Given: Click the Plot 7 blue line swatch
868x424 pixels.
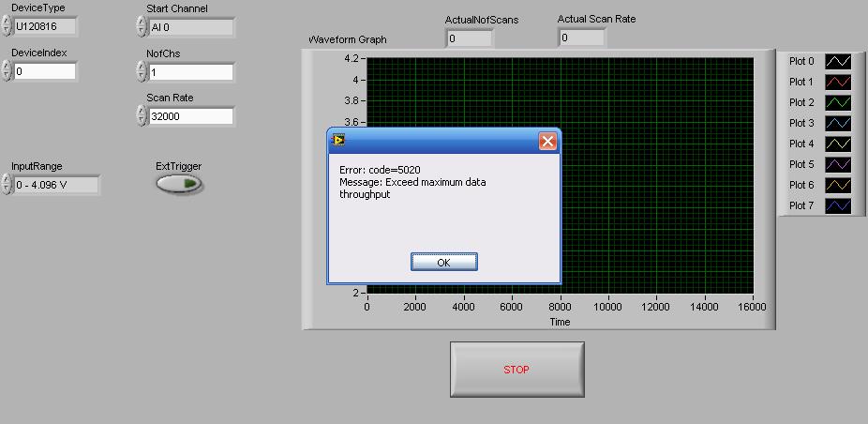Looking at the screenshot, I should (838, 205).
